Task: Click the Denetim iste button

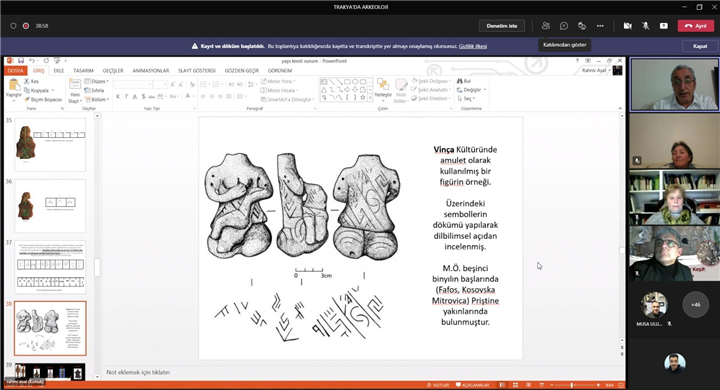Action: pos(502,26)
